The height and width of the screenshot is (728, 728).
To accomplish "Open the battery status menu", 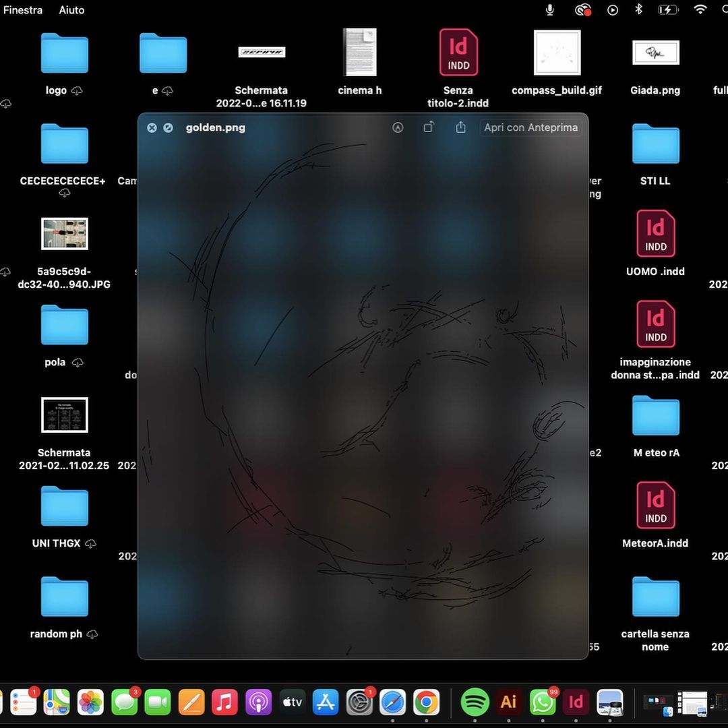I will pyautogui.click(x=668, y=10).
